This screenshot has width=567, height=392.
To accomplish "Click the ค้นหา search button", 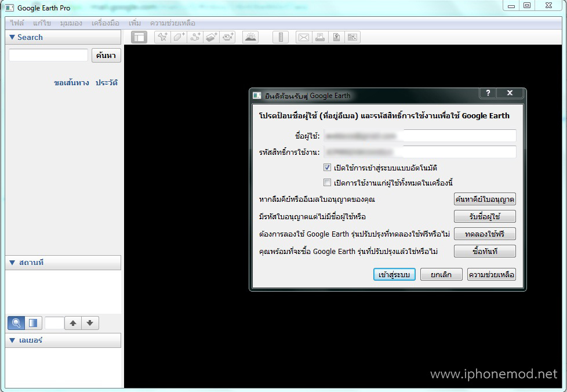I will tap(106, 55).
